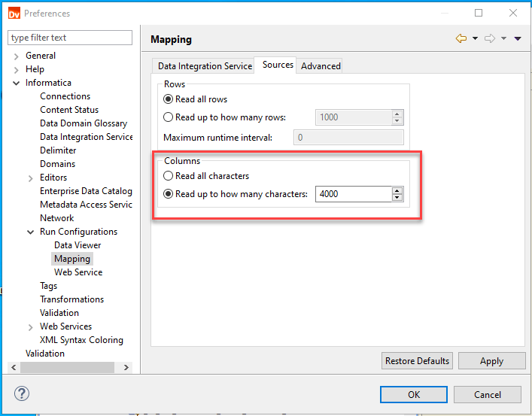Click the Dv Preferences window icon
Screen dimensions: 532x416
[14, 14]
